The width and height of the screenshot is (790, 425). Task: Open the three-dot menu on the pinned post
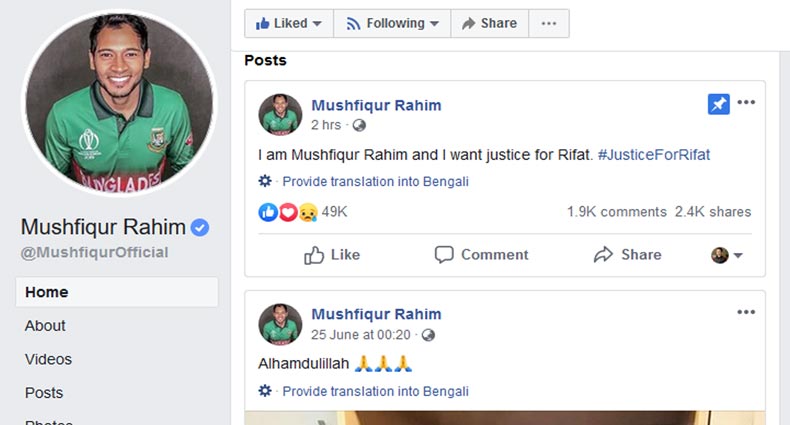pyautogui.click(x=746, y=102)
